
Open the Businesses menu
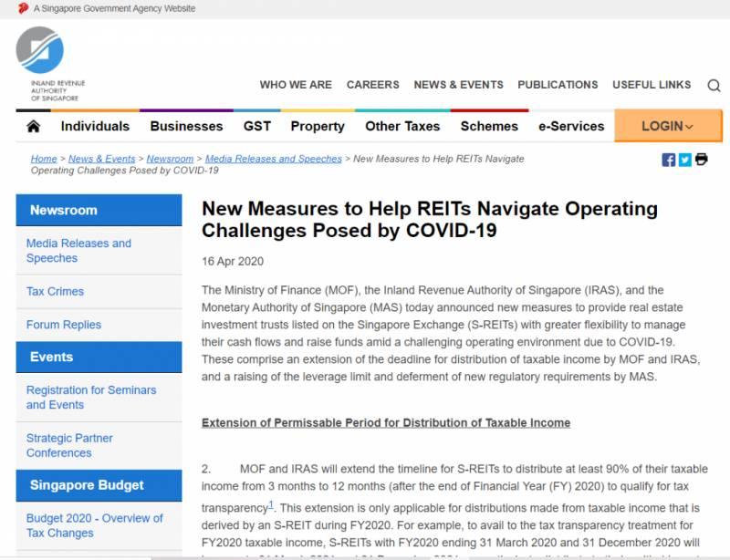(x=186, y=126)
